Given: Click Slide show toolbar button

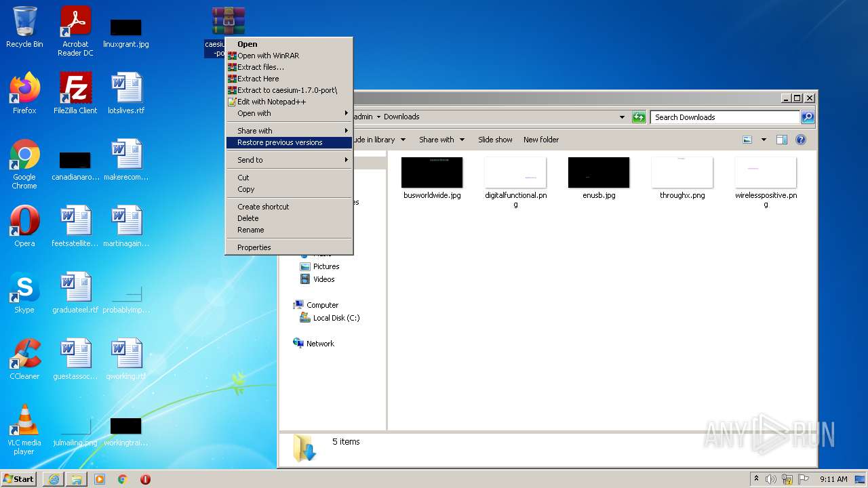Looking at the screenshot, I should (495, 140).
